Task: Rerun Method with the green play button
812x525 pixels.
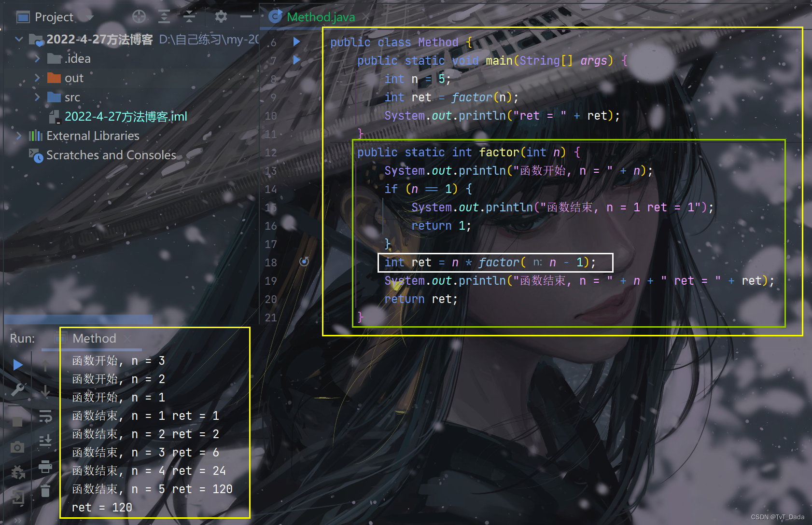Action: (18, 364)
